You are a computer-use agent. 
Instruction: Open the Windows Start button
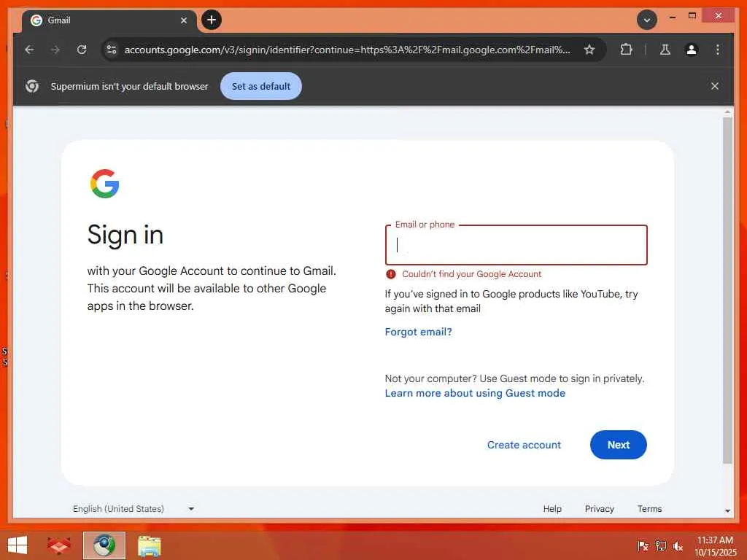[18, 545]
